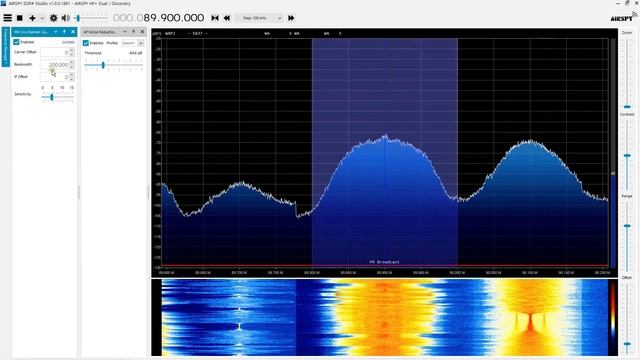Increase IF Offset with the up arrow
This screenshot has width=640, height=360.
72,75
